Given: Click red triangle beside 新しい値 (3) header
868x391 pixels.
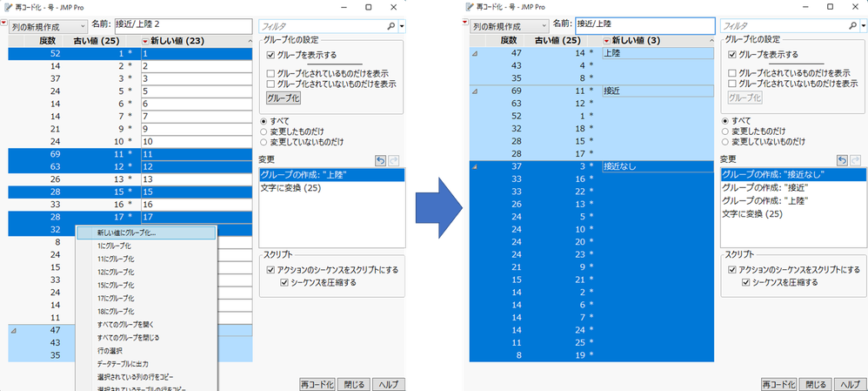Looking at the screenshot, I should click(x=607, y=40).
